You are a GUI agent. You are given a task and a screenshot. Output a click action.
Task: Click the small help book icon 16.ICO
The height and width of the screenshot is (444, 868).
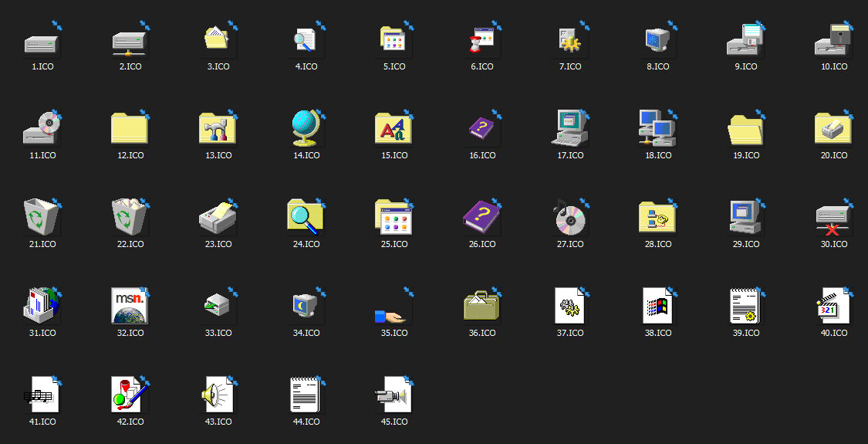tap(481, 129)
